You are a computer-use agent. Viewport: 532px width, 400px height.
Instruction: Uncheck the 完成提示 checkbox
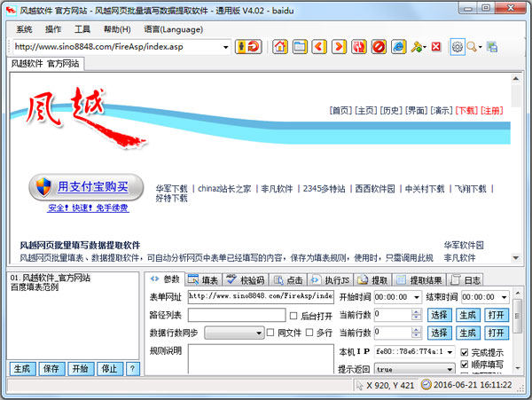(465, 352)
